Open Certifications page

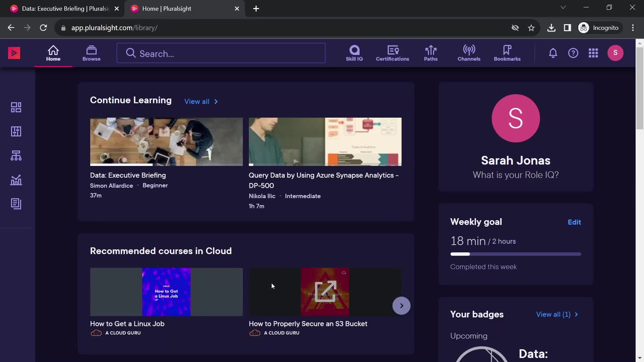(x=392, y=53)
